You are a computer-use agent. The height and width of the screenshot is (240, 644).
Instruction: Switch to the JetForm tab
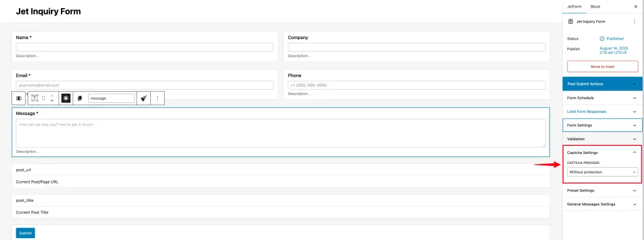[574, 6]
